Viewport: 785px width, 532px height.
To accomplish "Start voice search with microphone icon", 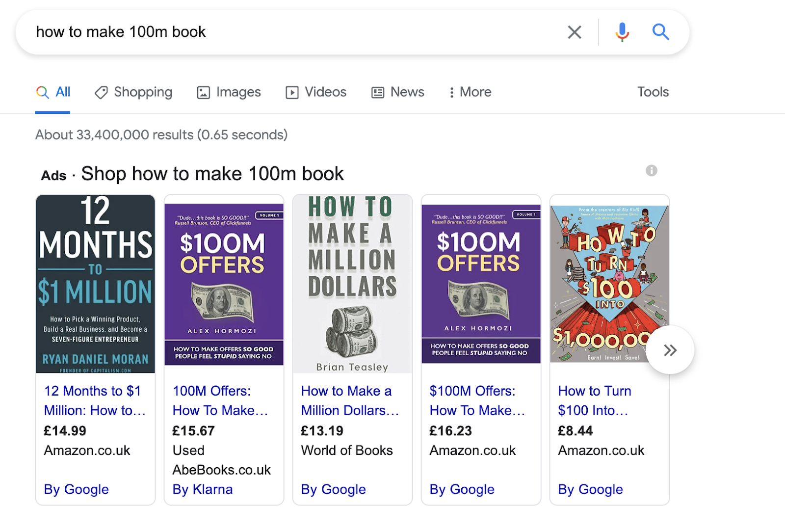I will click(x=622, y=32).
